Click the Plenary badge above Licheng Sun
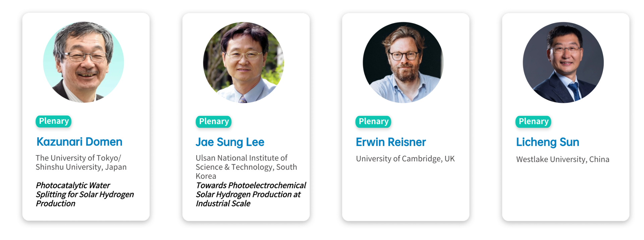644x240 pixels. [533, 122]
